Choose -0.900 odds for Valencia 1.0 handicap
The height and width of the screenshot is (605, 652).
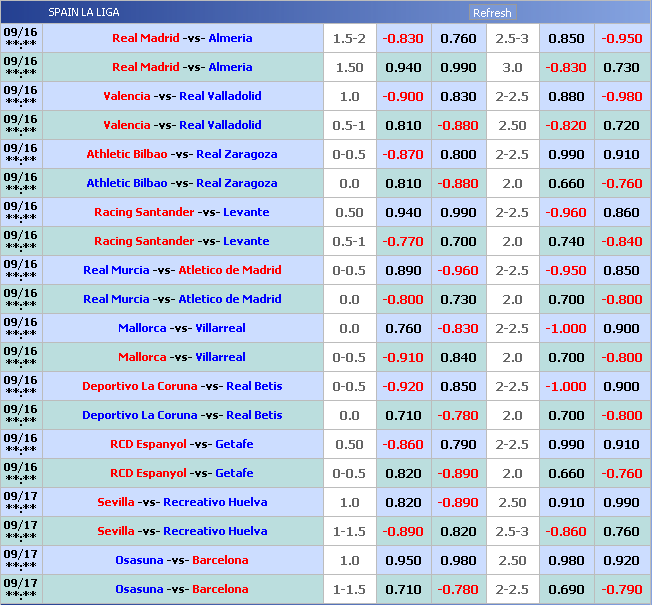[403, 96]
